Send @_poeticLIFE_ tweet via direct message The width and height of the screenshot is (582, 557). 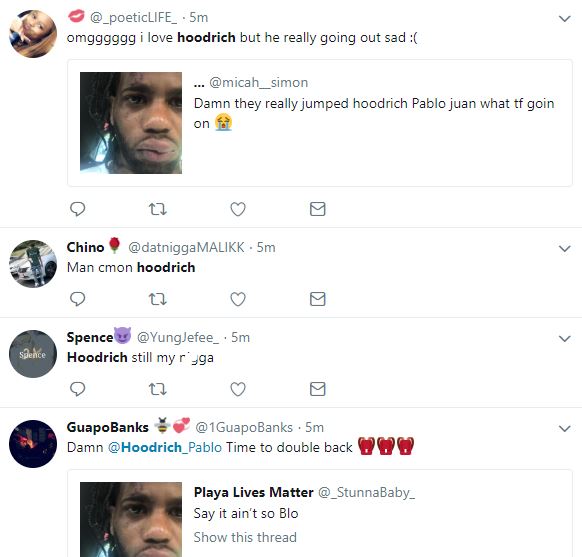pos(318,209)
